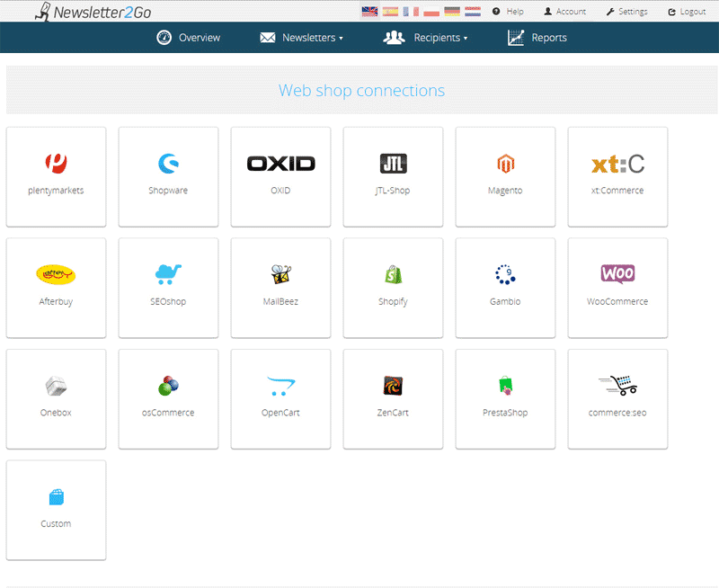The image size is (719, 588).
Task: Switch language with the Dutch flag
Action: point(473,12)
